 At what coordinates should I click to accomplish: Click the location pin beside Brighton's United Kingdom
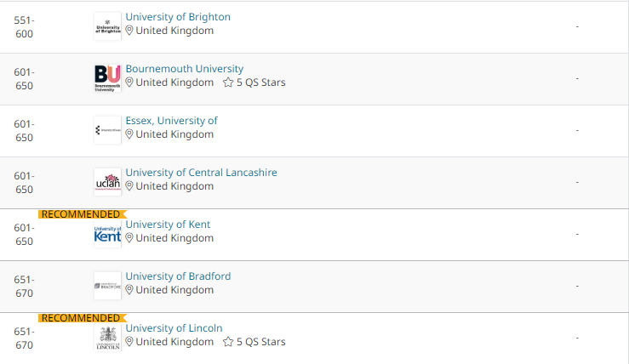[x=129, y=31]
